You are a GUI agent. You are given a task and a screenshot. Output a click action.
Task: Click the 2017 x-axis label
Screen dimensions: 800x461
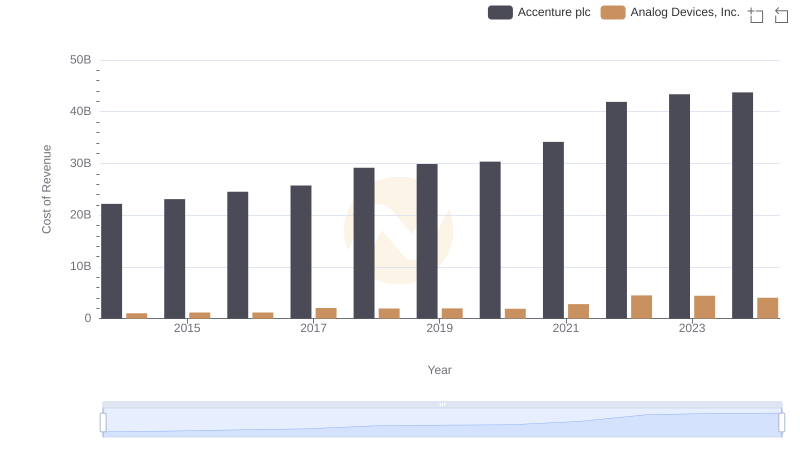313,328
